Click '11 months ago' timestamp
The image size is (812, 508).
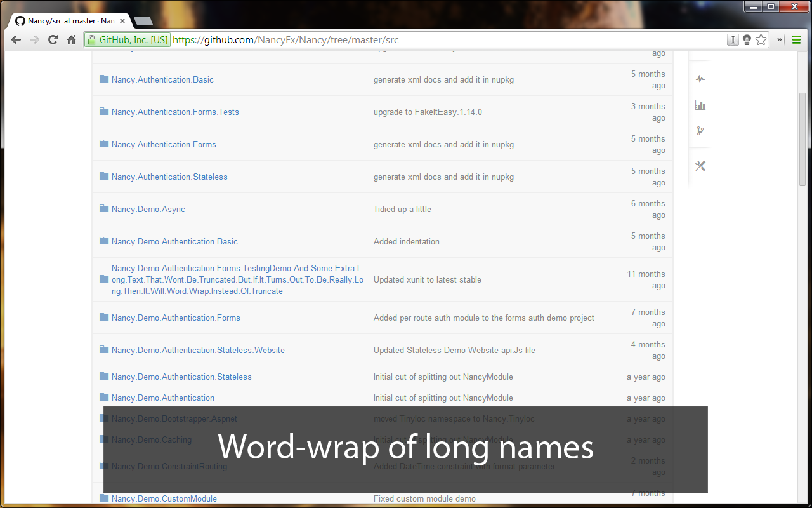click(646, 279)
